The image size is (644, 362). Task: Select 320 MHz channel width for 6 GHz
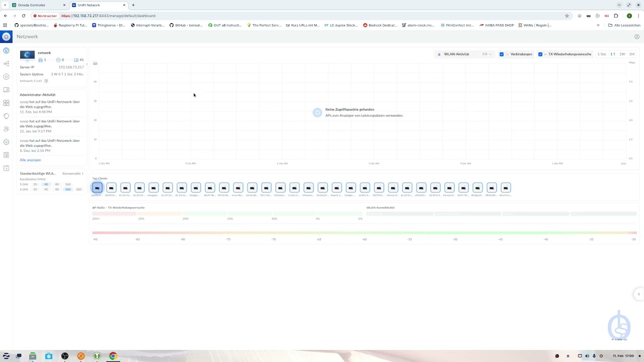(x=78, y=189)
